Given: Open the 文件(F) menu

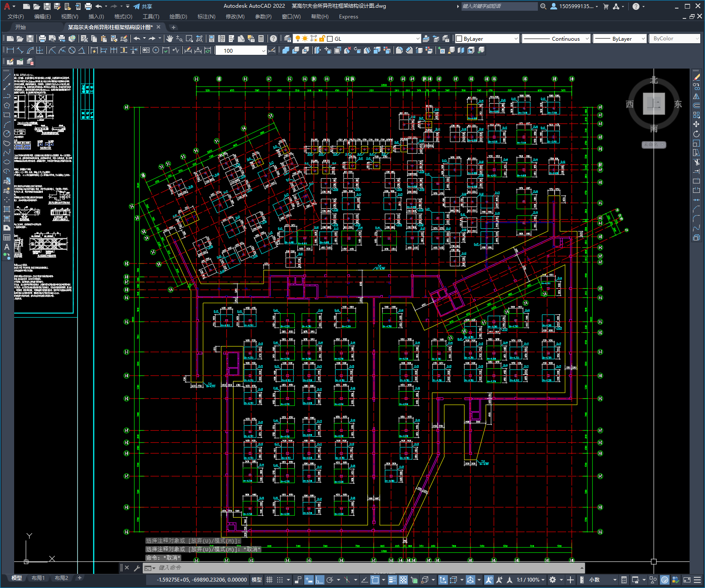Looking at the screenshot, I should point(16,16).
